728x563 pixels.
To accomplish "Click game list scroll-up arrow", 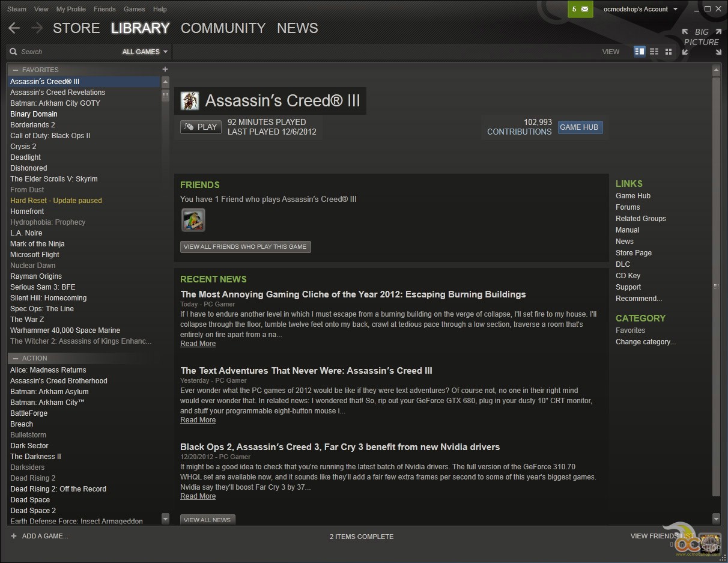I will point(165,82).
